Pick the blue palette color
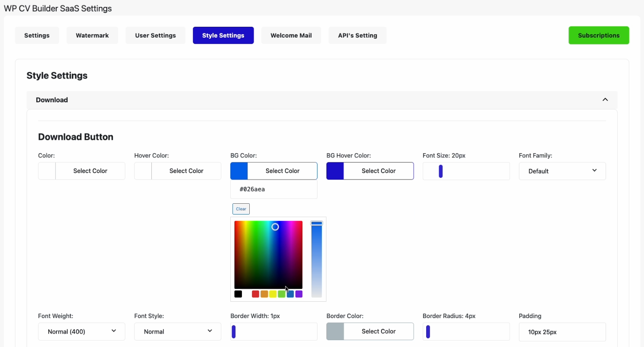The width and height of the screenshot is (644, 347). point(290,294)
